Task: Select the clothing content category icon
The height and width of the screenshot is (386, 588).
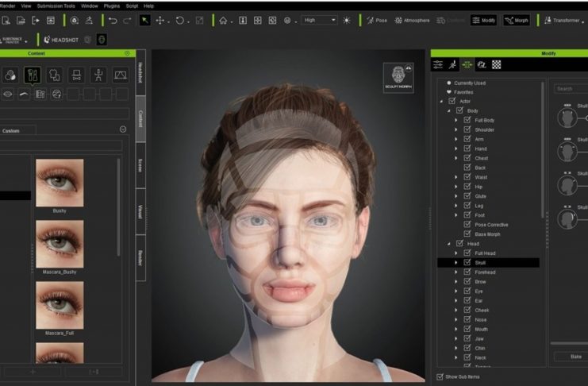Action: [55, 75]
